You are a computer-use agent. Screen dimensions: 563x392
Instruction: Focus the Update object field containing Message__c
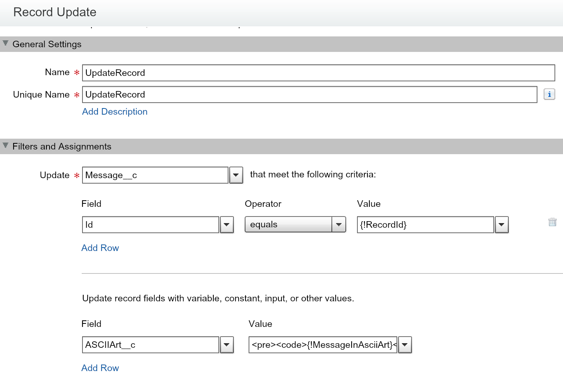[155, 175]
